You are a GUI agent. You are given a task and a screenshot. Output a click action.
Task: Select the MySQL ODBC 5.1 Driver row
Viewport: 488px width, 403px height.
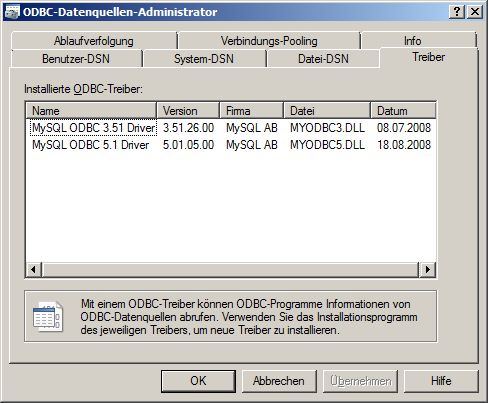[x=231, y=145]
